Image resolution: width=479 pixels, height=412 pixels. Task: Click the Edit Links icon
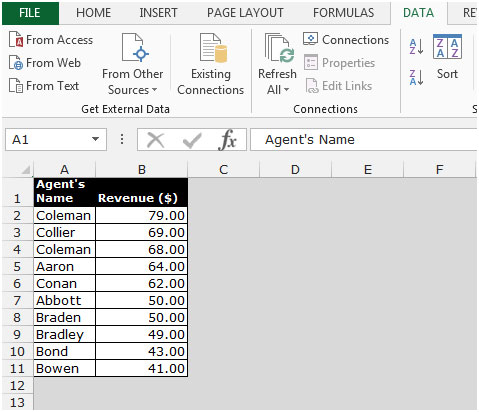pos(312,86)
